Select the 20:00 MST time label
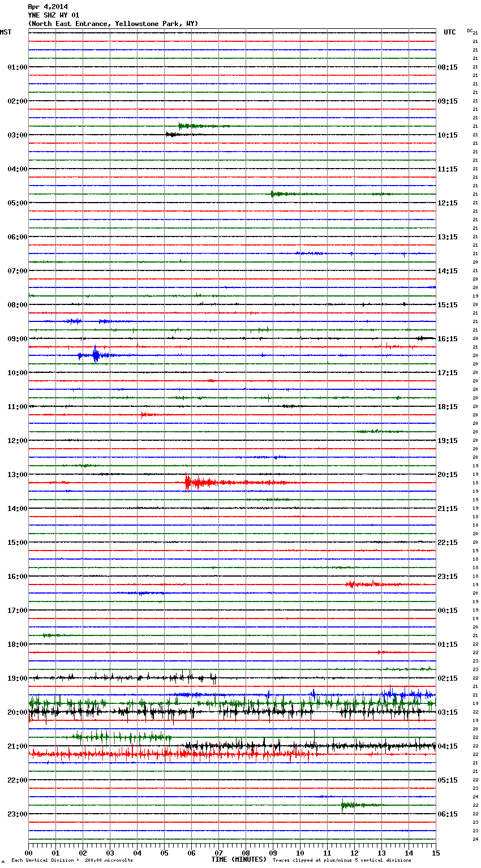The image size is (481, 868). (17, 712)
